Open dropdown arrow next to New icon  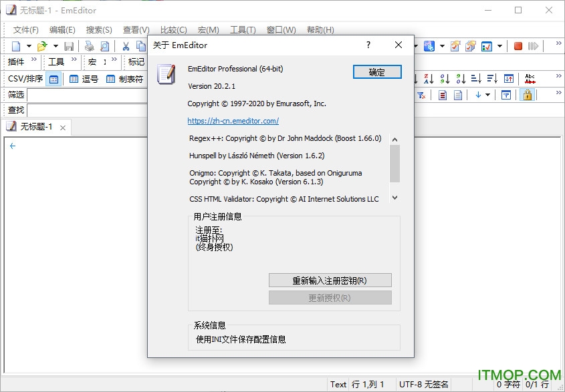(x=29, y=46)
